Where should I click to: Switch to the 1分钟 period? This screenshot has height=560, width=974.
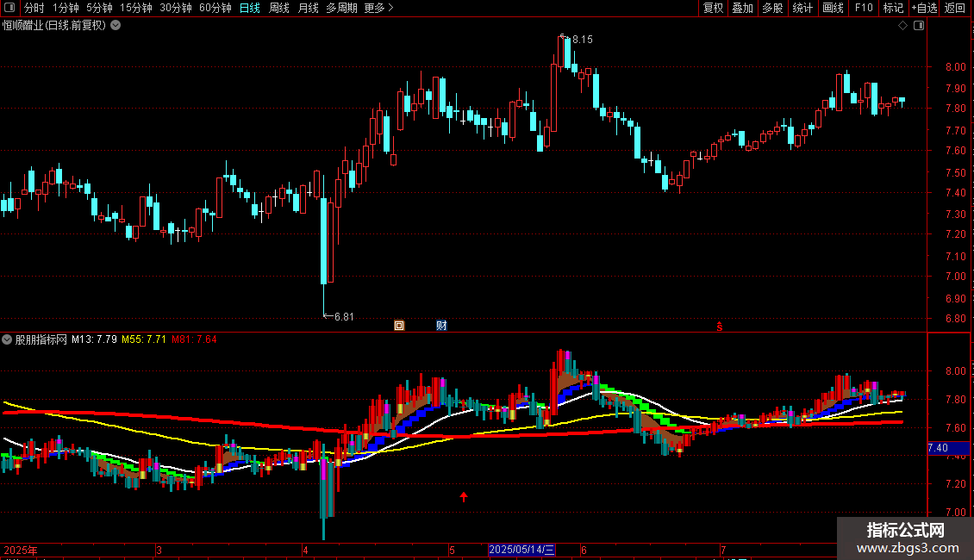point(66,8)
